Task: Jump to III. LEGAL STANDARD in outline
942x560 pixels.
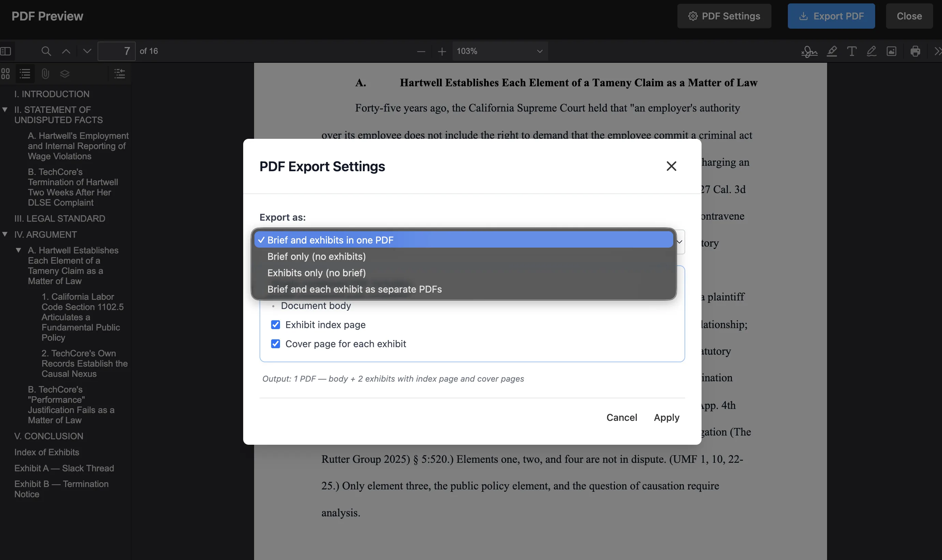Action: coord(60,219)
